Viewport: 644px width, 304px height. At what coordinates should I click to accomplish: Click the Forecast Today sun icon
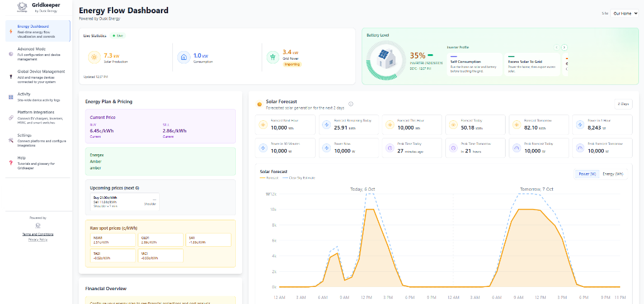point(453,125)
